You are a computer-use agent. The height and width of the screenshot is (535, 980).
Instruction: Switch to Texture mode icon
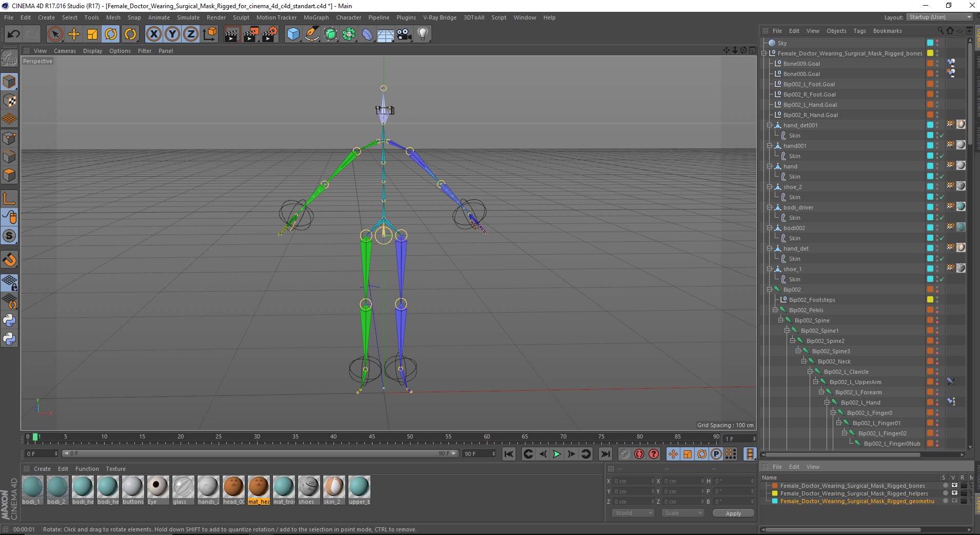9,101
